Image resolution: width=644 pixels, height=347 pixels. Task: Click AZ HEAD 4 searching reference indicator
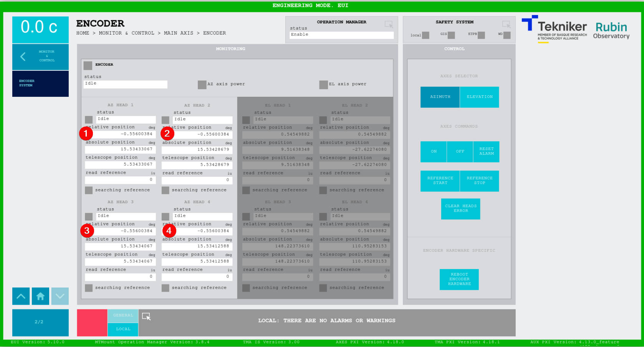166,288
